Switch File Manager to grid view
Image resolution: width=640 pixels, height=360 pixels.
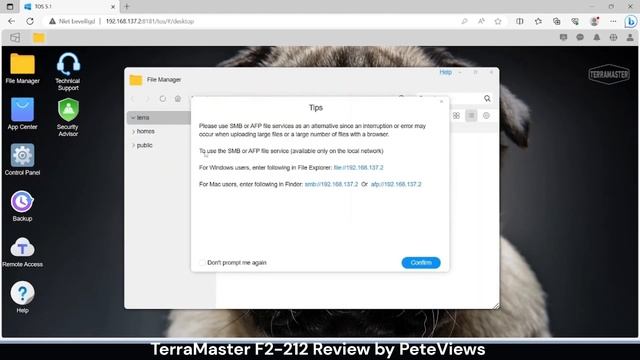(456, 116)
